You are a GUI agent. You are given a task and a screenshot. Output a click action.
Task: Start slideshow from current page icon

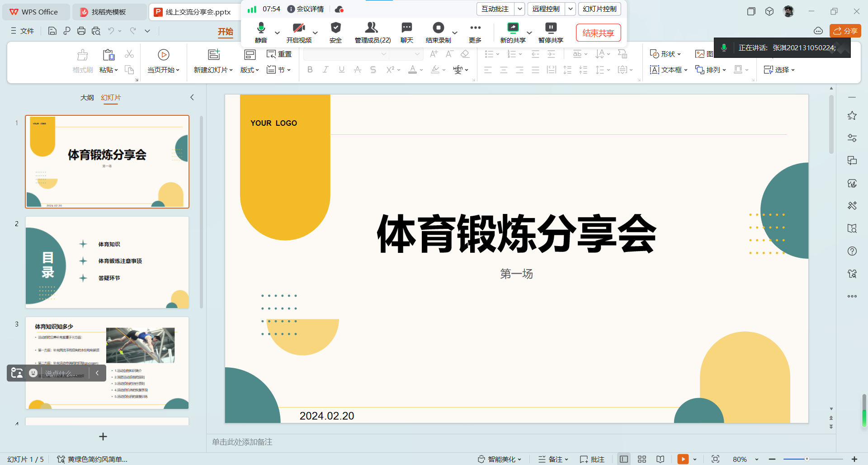pyautogui.click(x=163, y=55)
